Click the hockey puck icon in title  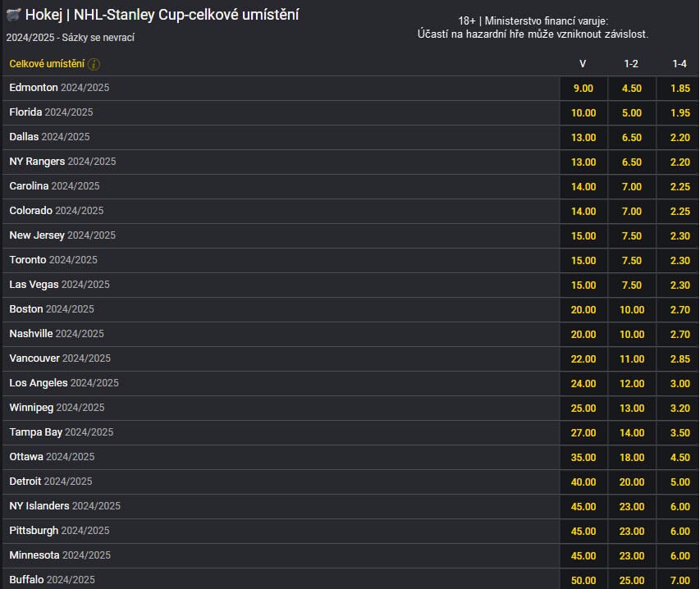[13, 15]
